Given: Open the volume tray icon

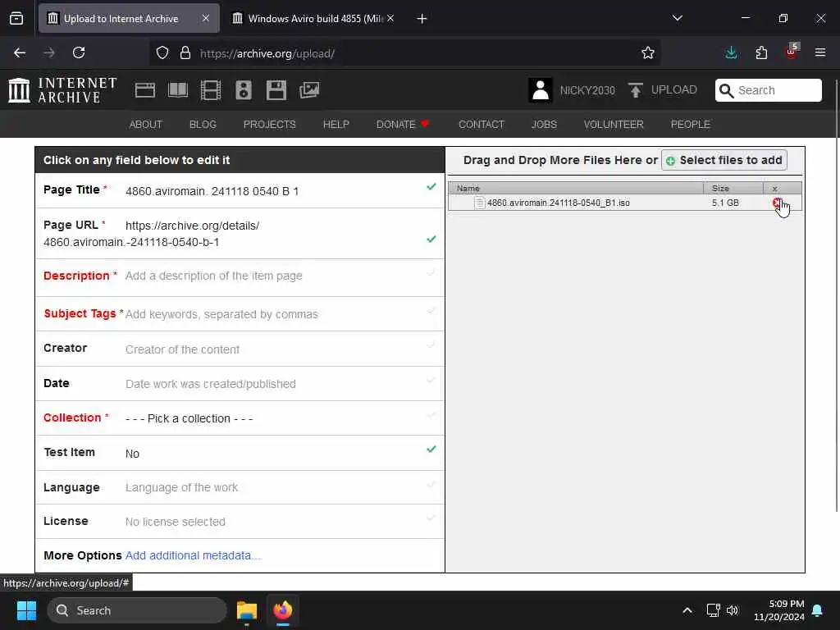Looking at the screenshot, I should click(x=733, y=610).
